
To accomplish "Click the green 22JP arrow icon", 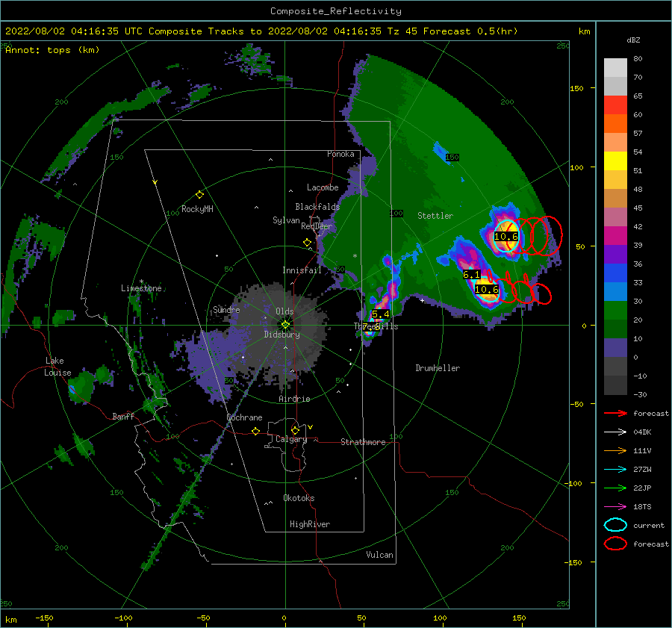I will (615, 488).
